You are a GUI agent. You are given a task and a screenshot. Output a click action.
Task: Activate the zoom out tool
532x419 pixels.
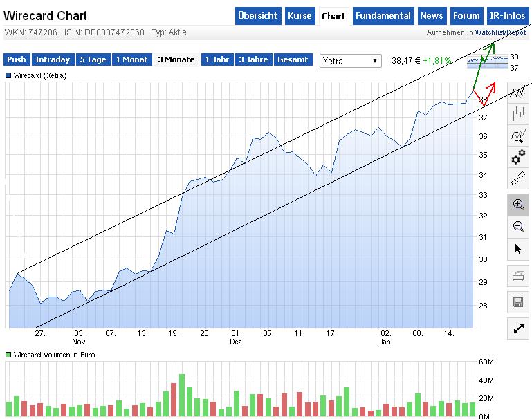coord(518,226)
